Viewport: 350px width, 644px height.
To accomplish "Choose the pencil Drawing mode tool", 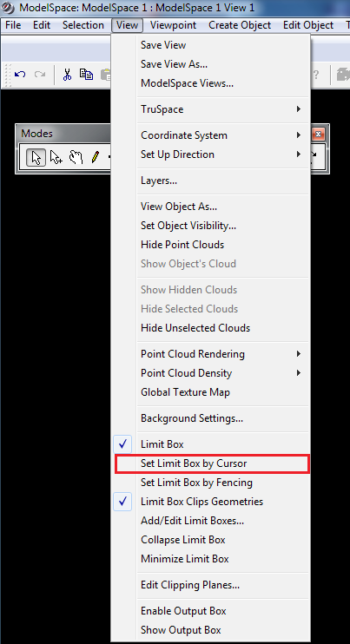I will 96,157.
